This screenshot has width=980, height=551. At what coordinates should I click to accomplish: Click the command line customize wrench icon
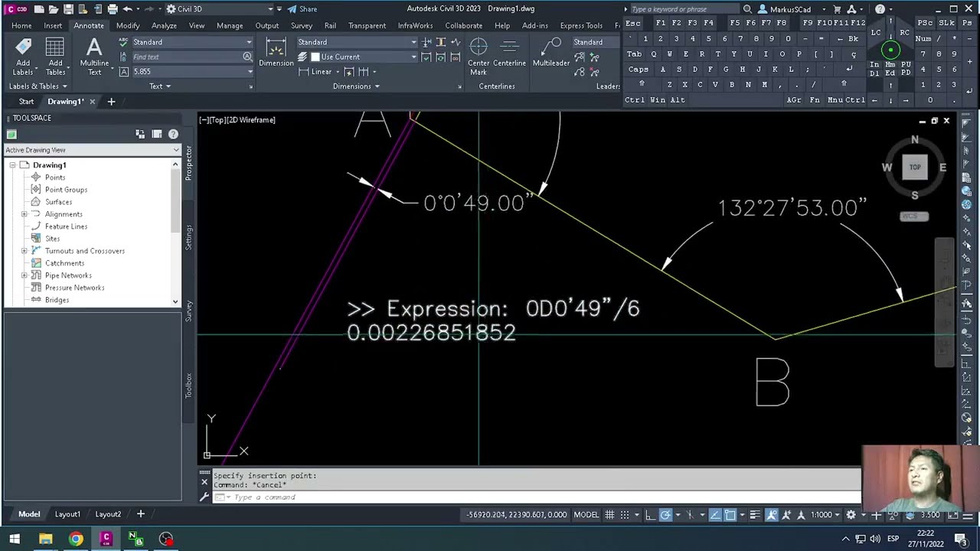click(204, 497)
